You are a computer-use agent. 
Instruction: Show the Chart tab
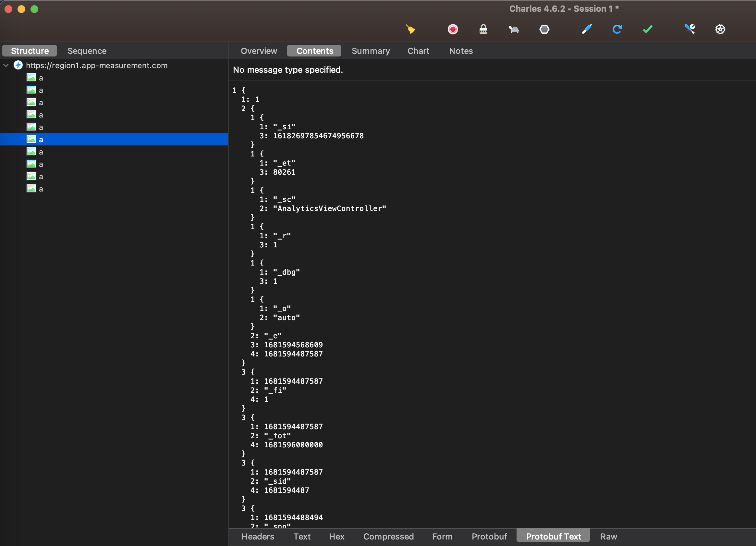coord(418,51)
